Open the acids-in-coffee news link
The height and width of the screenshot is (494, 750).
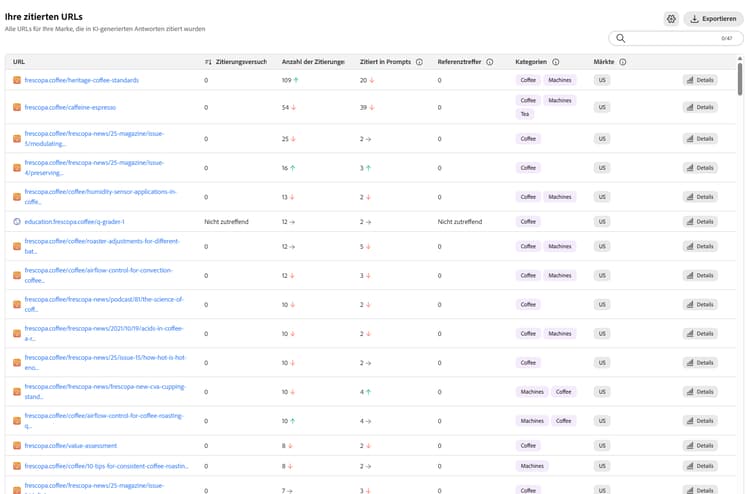[104, 334]
